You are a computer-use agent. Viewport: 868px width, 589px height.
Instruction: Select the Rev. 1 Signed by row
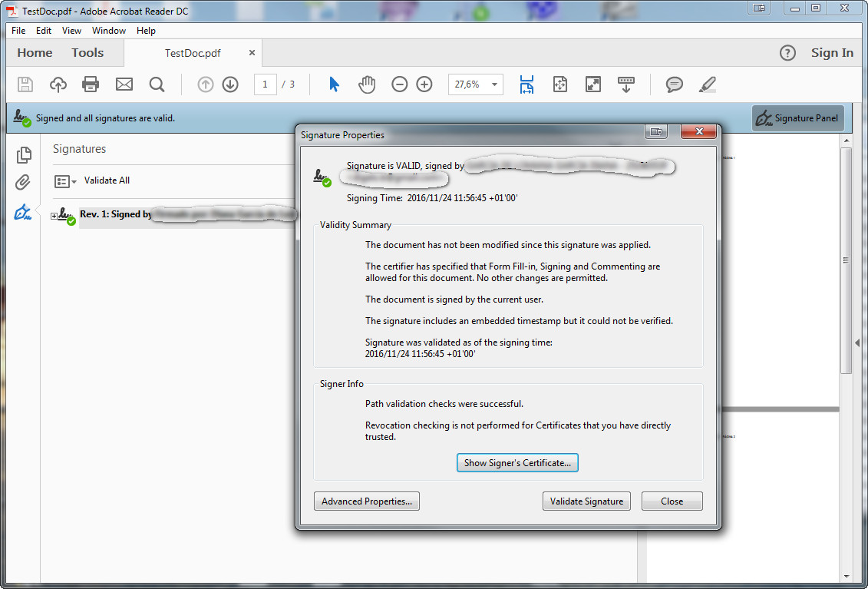pos(188,214)
